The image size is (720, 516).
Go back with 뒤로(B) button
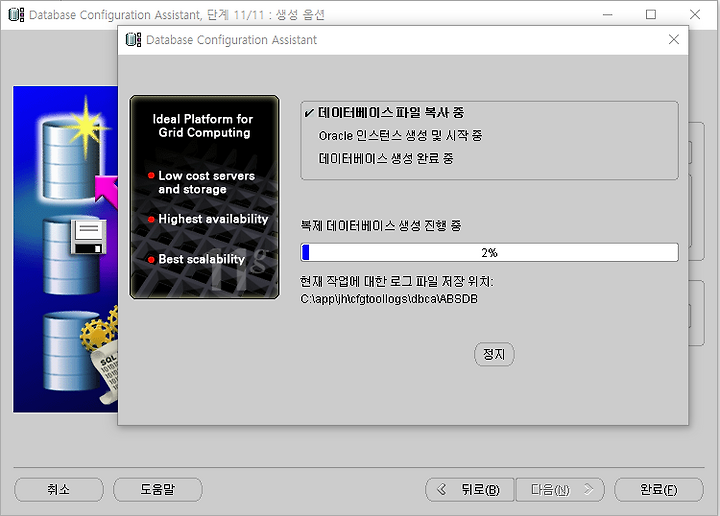[x=470, y=489]
